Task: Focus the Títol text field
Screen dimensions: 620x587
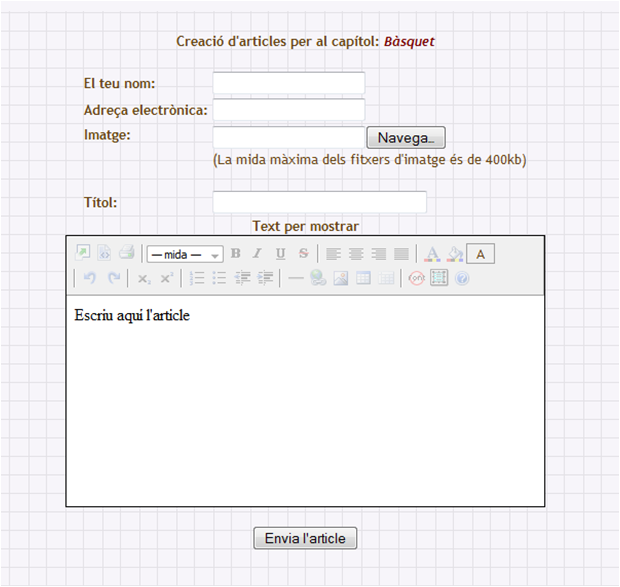Action: pyautogui.click(x=319, y=202)
